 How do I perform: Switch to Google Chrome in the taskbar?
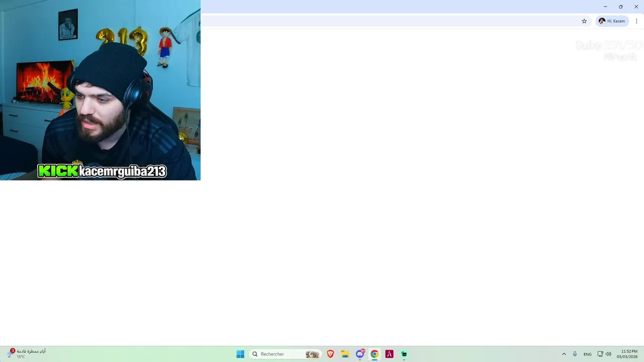click(374, 354)
